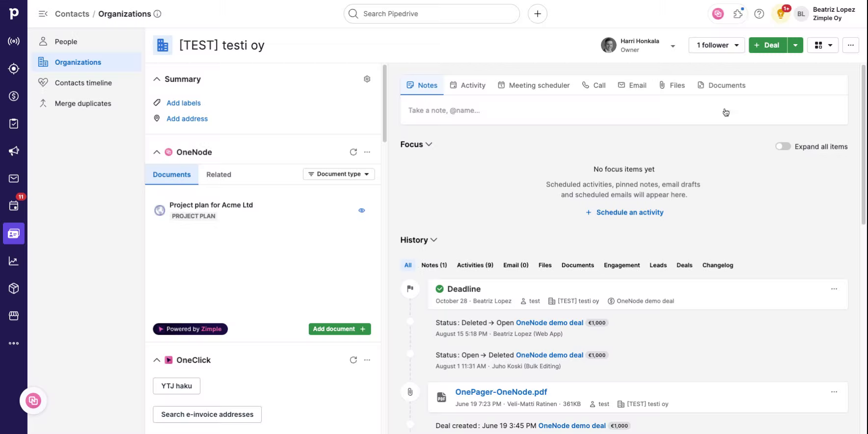
Task: Open Deadline activity more options
Action: pos(834,289)
